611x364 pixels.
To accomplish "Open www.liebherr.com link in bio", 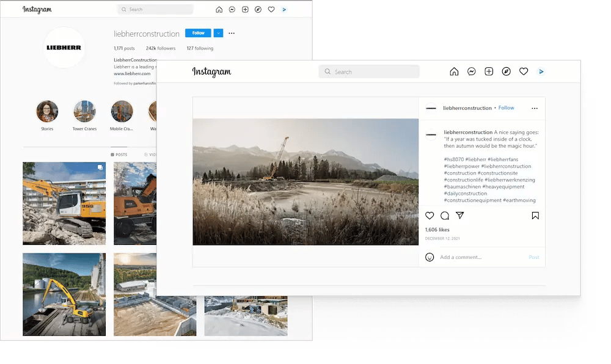I will (x=132, y=73).
